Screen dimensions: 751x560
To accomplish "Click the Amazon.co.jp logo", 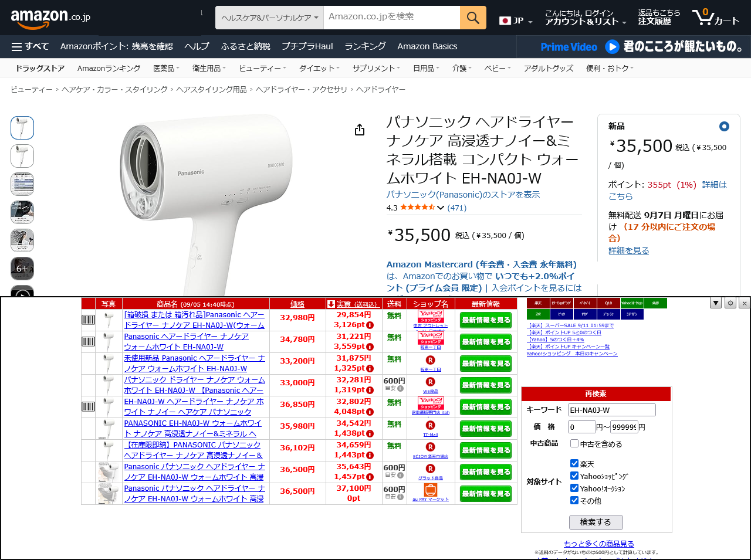I will [50, 18].
